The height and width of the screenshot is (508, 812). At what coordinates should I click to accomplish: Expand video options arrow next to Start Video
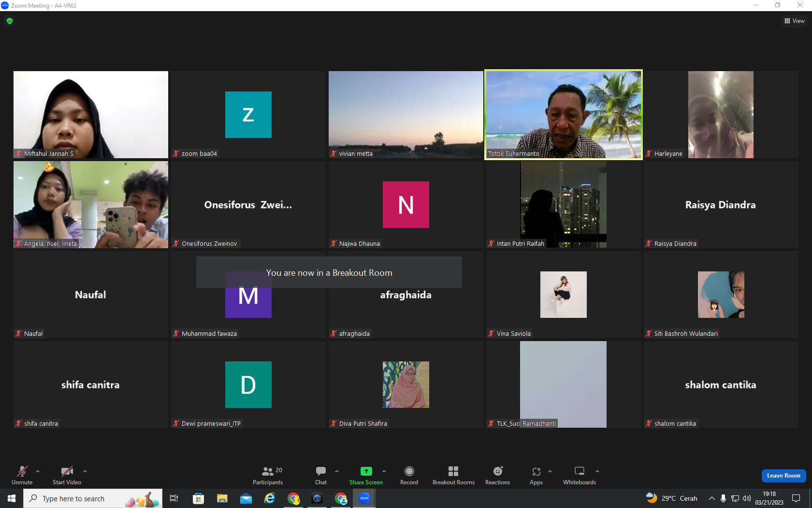pos(85,471)
